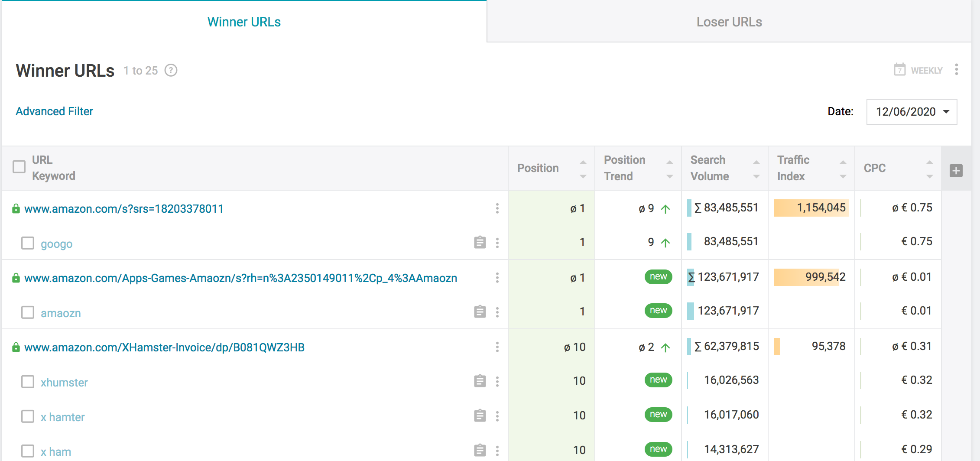
Task: Check the x hamter keyword checkbox
Action: (28, 416)
